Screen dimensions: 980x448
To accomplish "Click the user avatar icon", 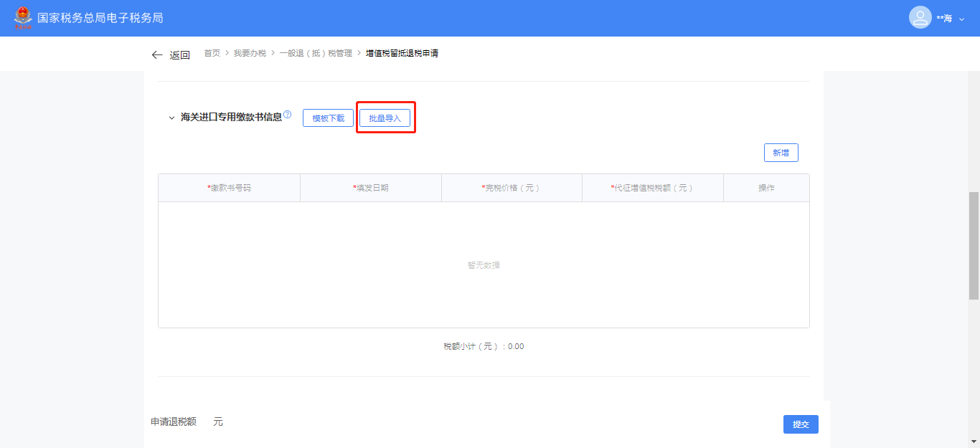I will 920,18.
